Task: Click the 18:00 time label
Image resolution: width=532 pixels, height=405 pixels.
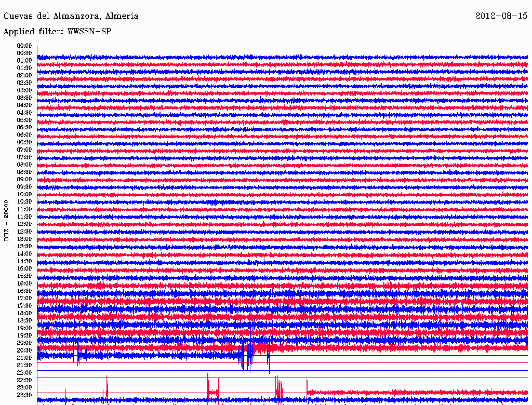Action: point(24,314)
